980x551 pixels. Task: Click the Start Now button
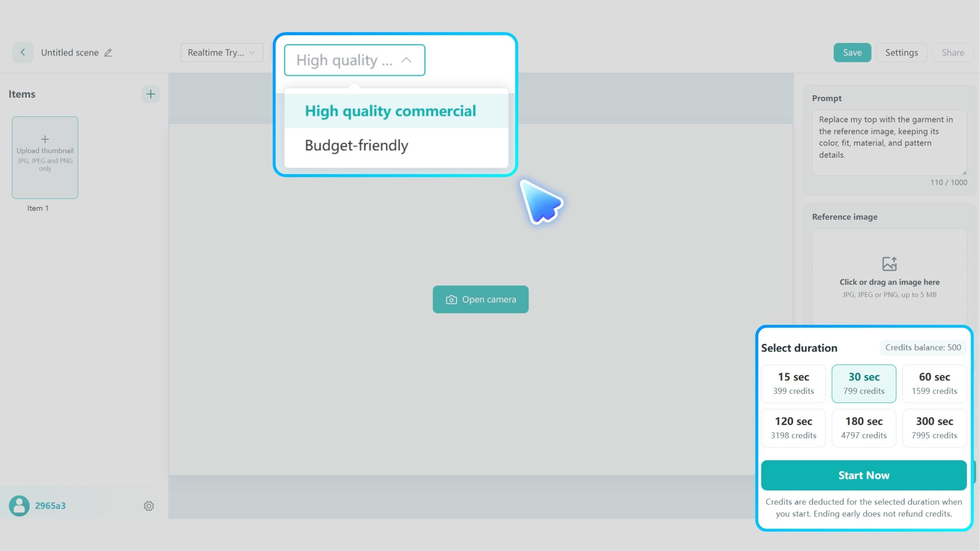point(864,475)
